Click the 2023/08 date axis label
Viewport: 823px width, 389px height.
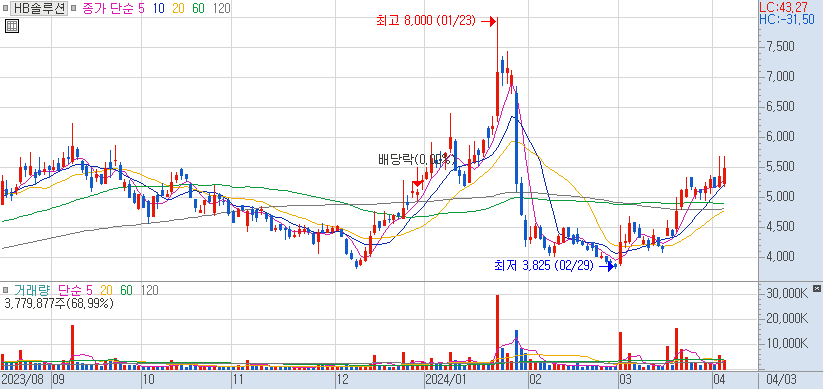coord(23,380)
